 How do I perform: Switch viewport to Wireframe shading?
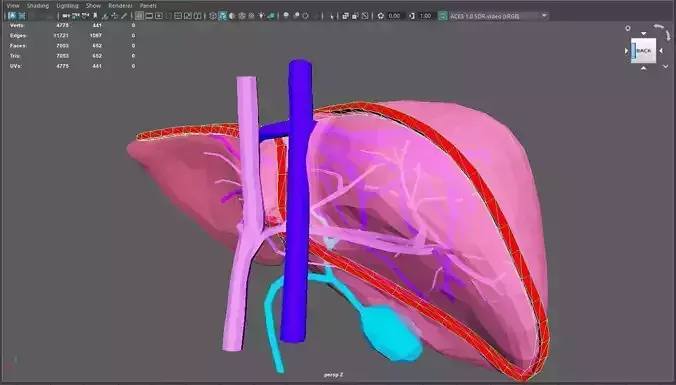[213, 16]
